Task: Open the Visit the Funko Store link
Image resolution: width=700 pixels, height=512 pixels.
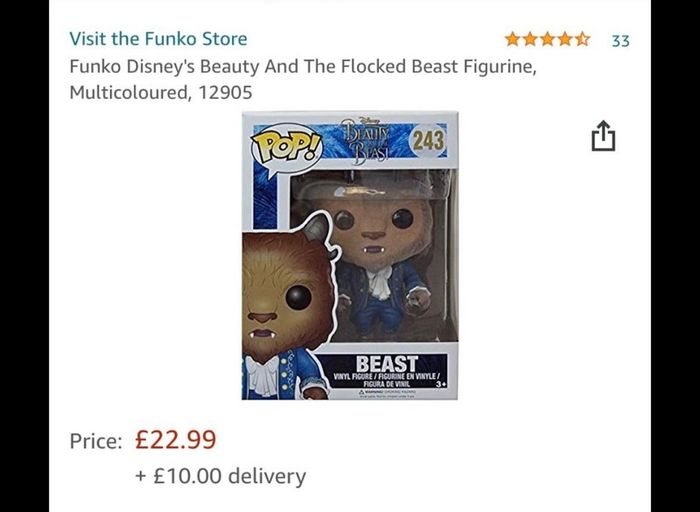Action: 158,39
